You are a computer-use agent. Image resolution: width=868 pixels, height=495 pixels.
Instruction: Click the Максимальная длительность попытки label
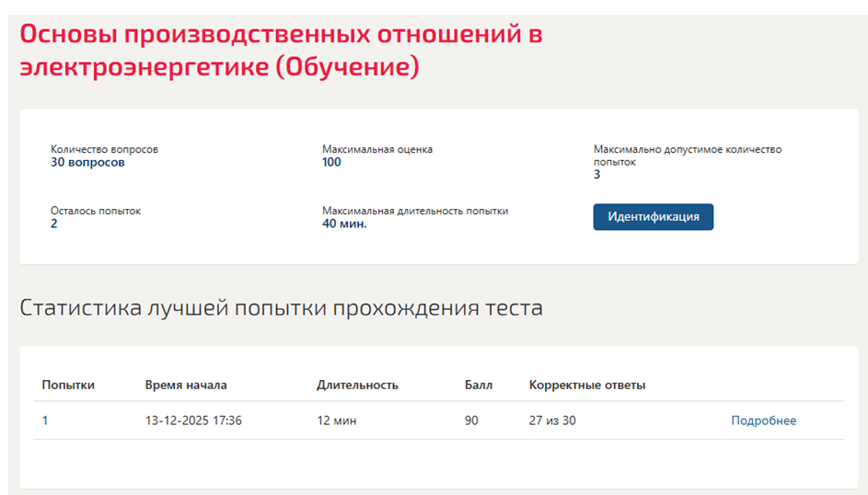tap(415, 211)
